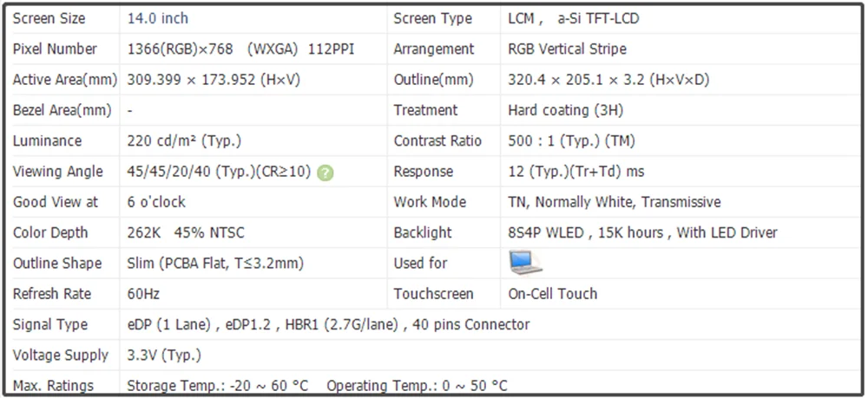Click the laptop icon next to Used for
The height and width of the screenshot is (398, 868).
[x=524, y=263]
